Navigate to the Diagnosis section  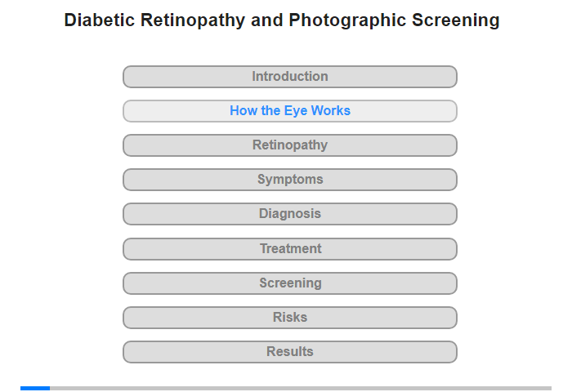point(289,214)
